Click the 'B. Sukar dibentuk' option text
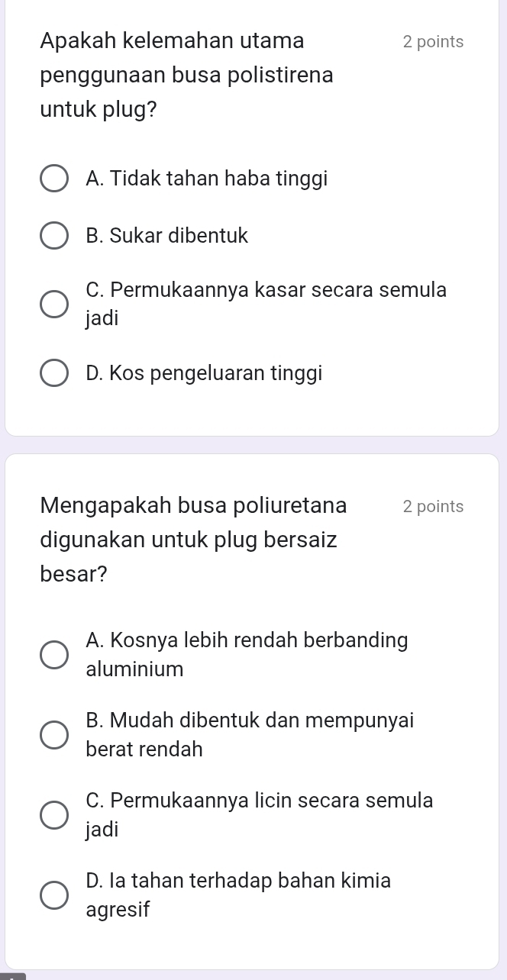507x980 pixels. 167,237
